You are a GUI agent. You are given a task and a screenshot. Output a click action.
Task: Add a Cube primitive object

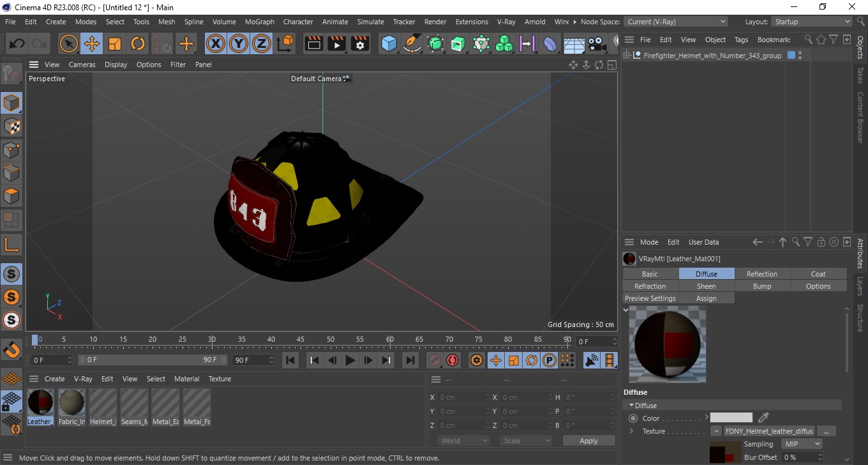[389, 43]
